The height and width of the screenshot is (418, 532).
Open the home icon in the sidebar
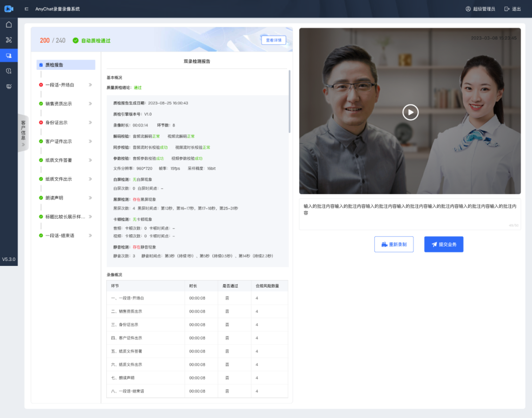pos(9,25)
